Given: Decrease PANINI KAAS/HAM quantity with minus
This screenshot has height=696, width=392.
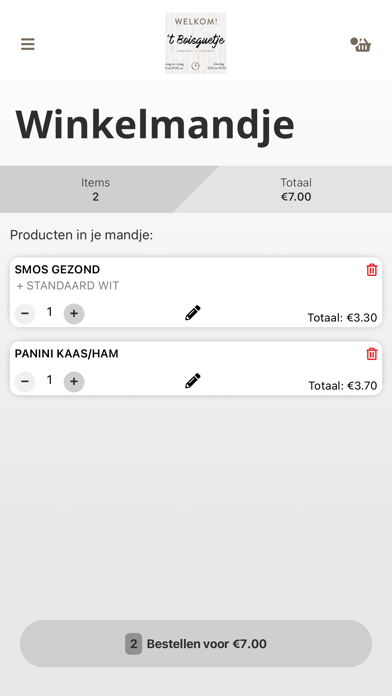Looking at the screenshot, I should 25,381.
